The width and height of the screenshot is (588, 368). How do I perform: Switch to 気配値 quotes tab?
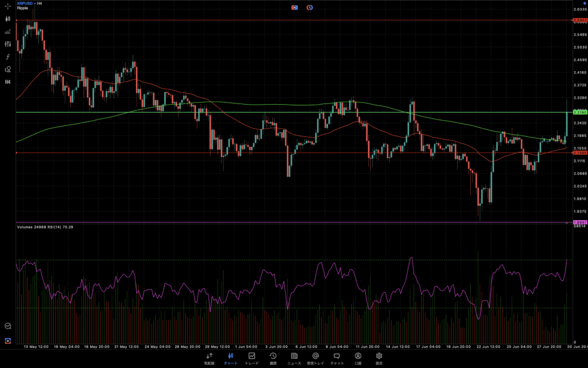coord(209,359)
